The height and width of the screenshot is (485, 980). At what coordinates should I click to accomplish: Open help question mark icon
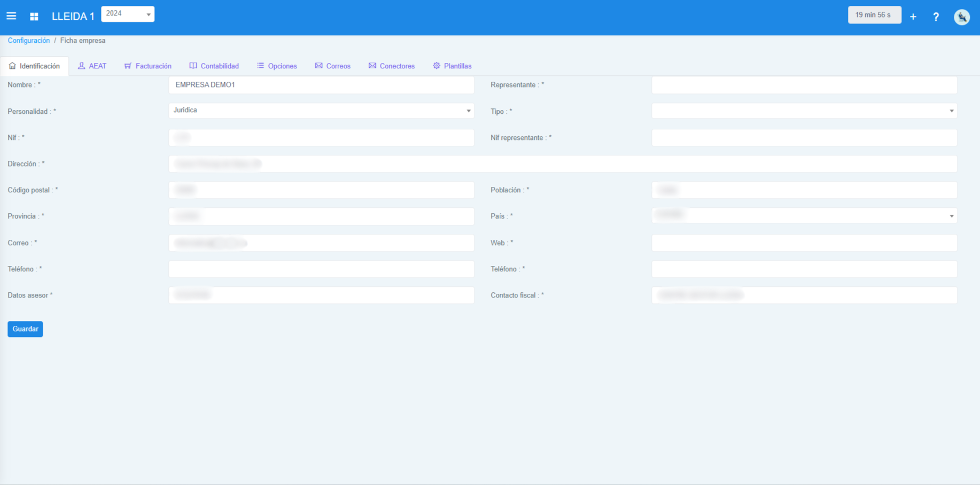pos(936,17)
